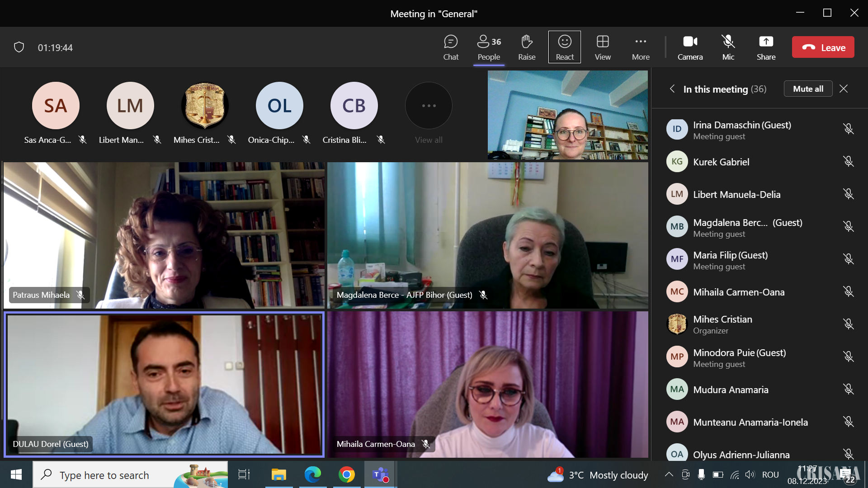The width and height of the screenshot is (868, 488).
Task: Open the More actions menu
Action: (x=641, y=47)
